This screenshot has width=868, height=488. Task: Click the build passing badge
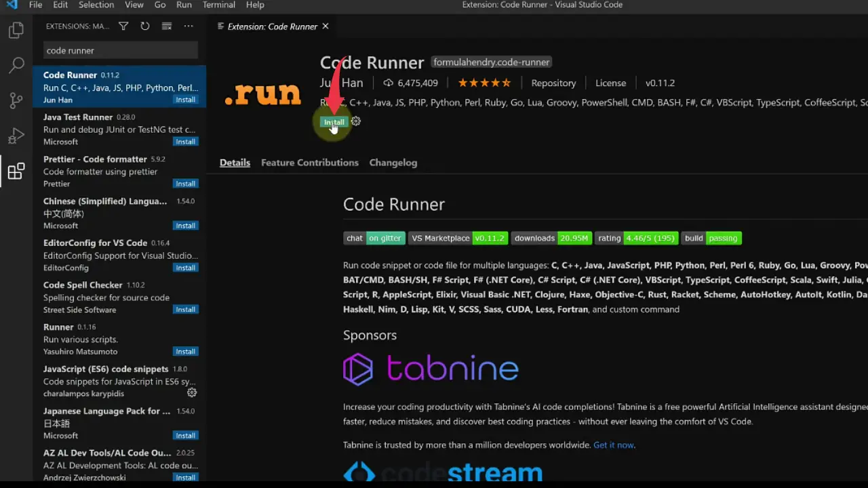[x=711, y=238]
